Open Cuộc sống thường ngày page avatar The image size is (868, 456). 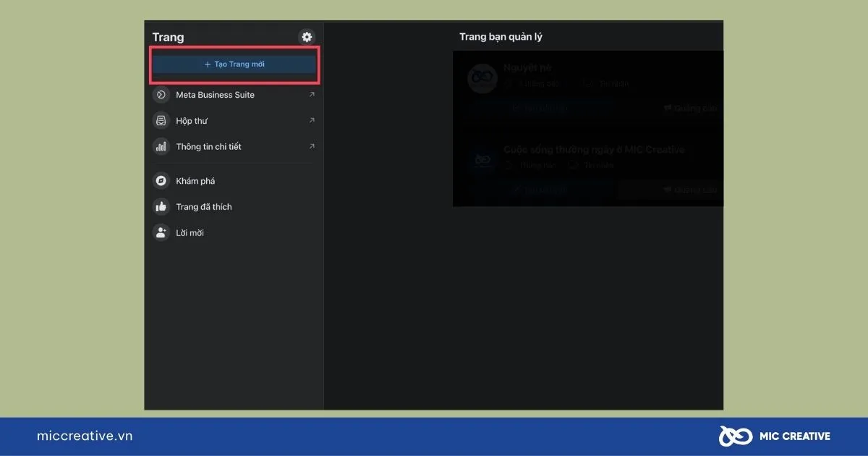482,160
